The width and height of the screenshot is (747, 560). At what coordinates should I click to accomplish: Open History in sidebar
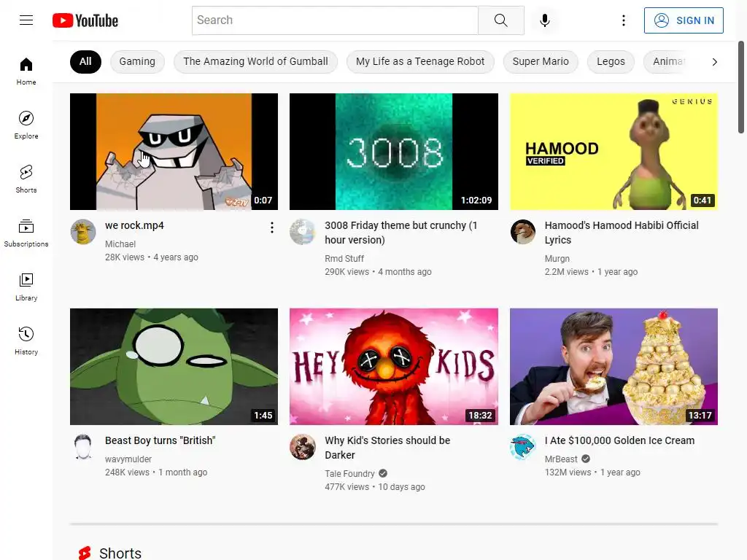point(26,341)
